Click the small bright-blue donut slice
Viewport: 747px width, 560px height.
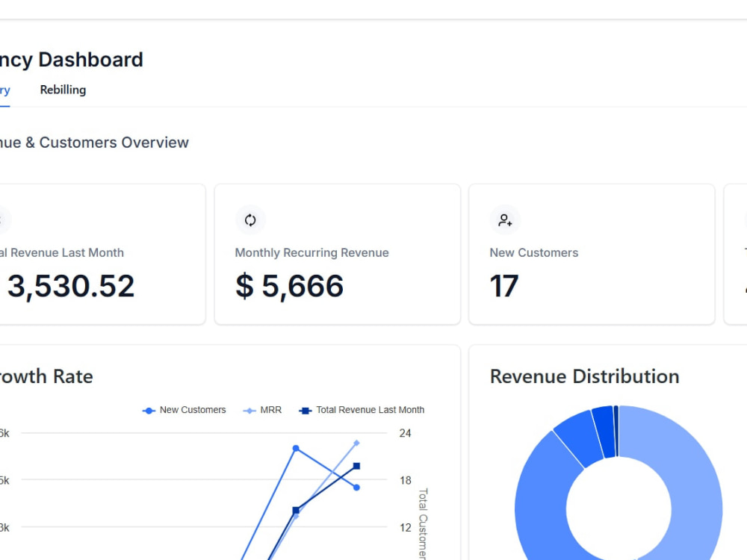tap(604, 431)
